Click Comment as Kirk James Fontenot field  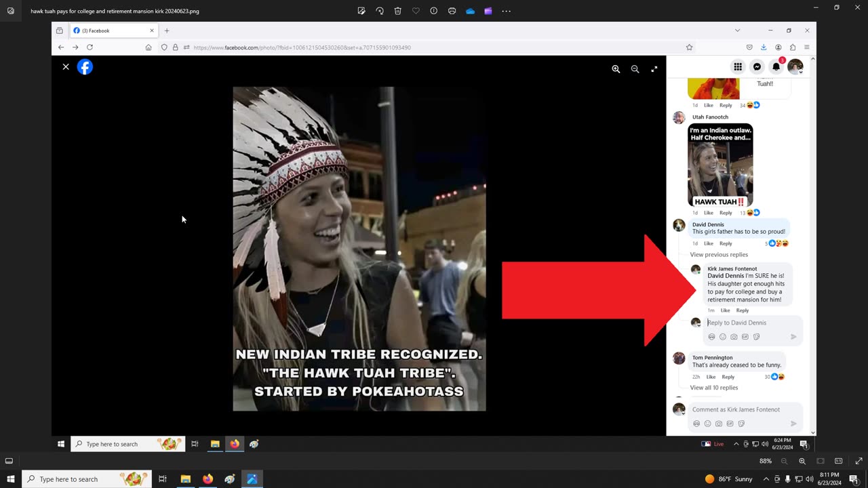click(x=745, y=409)
